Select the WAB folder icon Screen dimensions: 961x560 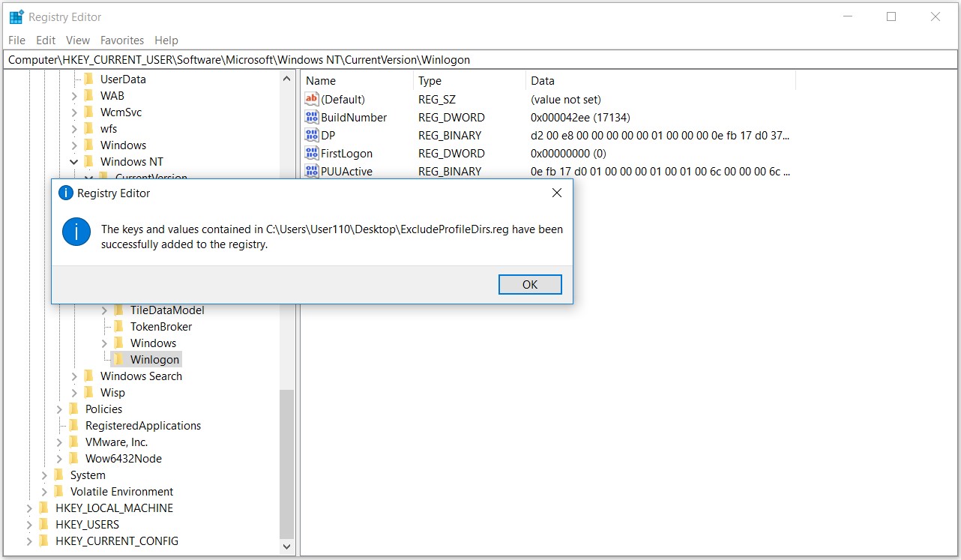[x=89, y=95]
